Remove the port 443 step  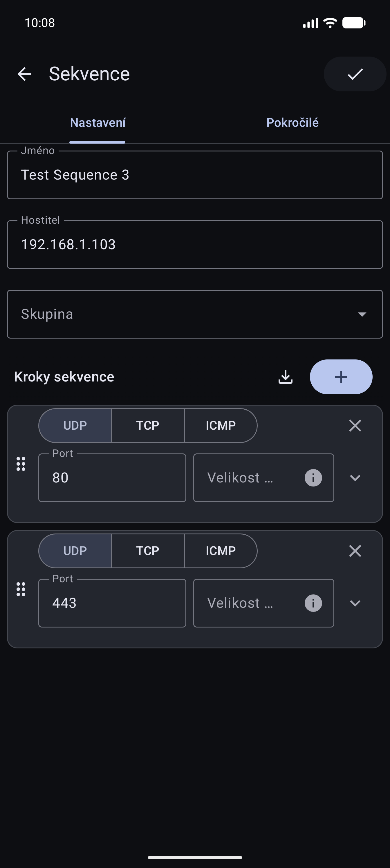point(355,551)
